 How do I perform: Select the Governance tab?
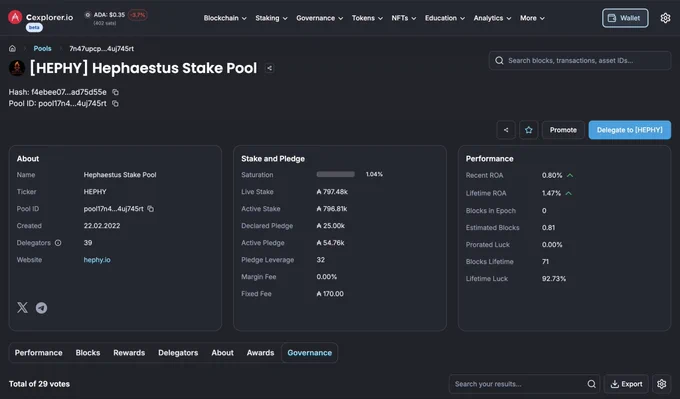(x=310, y=353)
